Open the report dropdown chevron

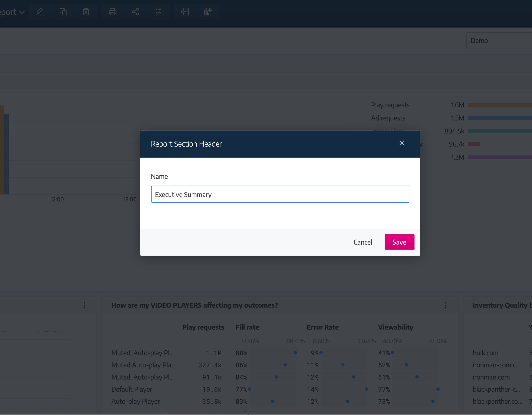22,12
